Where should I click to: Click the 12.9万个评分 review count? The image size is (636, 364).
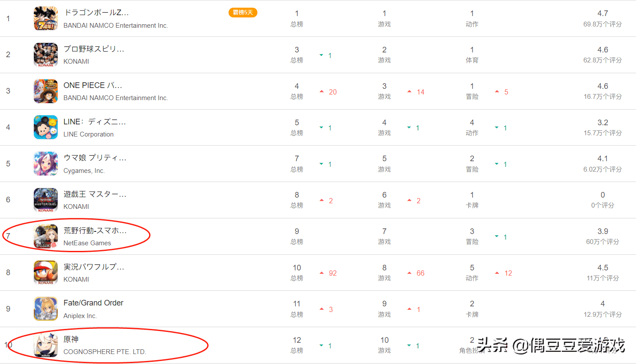[603, 315]
